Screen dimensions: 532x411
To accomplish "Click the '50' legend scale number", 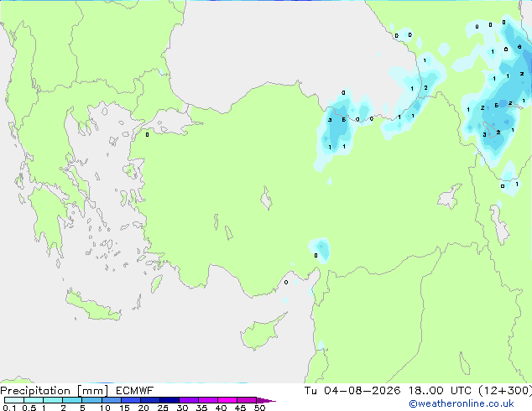I will tap(259, 408).
